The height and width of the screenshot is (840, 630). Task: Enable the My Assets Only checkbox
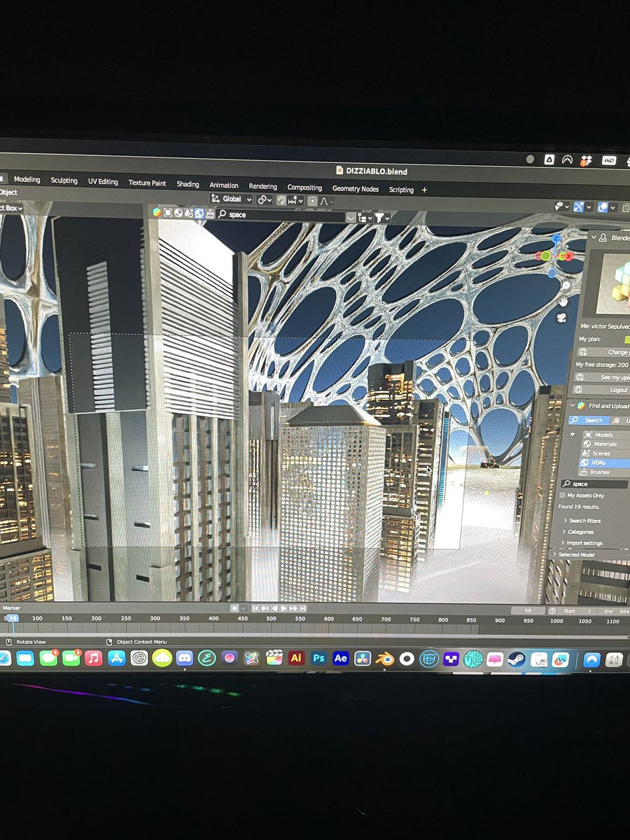563,495
